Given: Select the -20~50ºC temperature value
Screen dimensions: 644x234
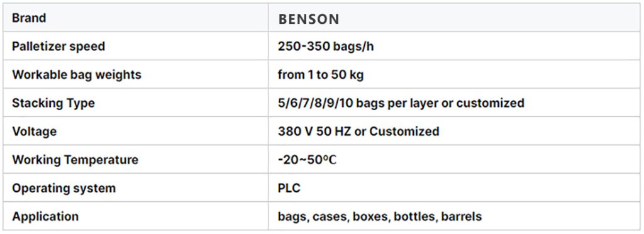Looking at the screenshot, I should point(307,160).
